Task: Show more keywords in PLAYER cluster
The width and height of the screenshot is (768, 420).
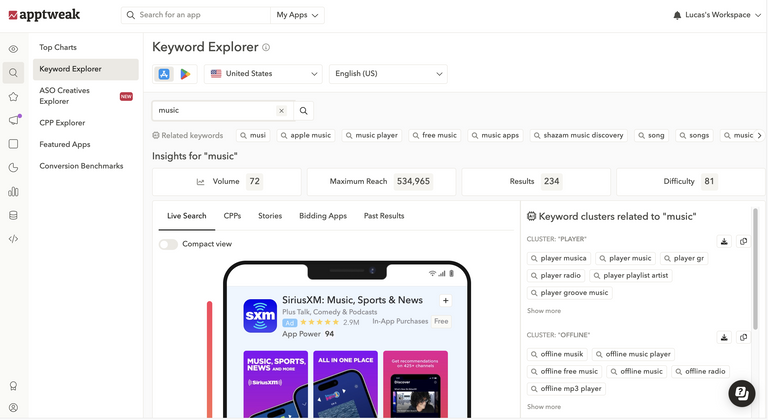Action: tap(544, 311)
